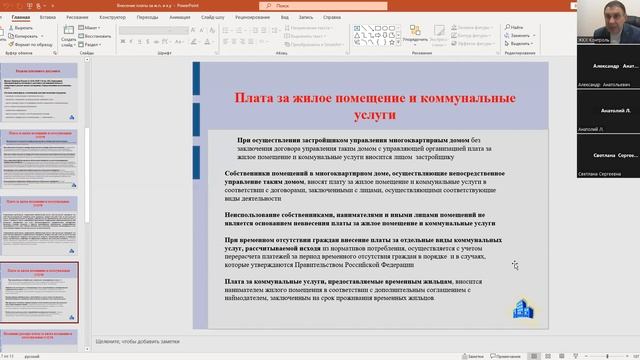This screenshot has height=360, width=640.
Task: Select the triangle shape in gallery
Action: [x=357, y=36]
